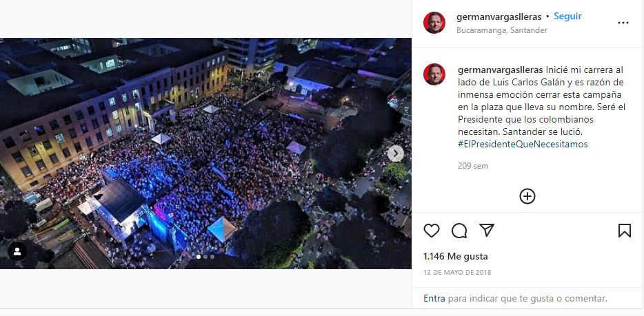Follow the account with the Seguir button
Viewport: 644px width, 316px height.
pos(567,17)
